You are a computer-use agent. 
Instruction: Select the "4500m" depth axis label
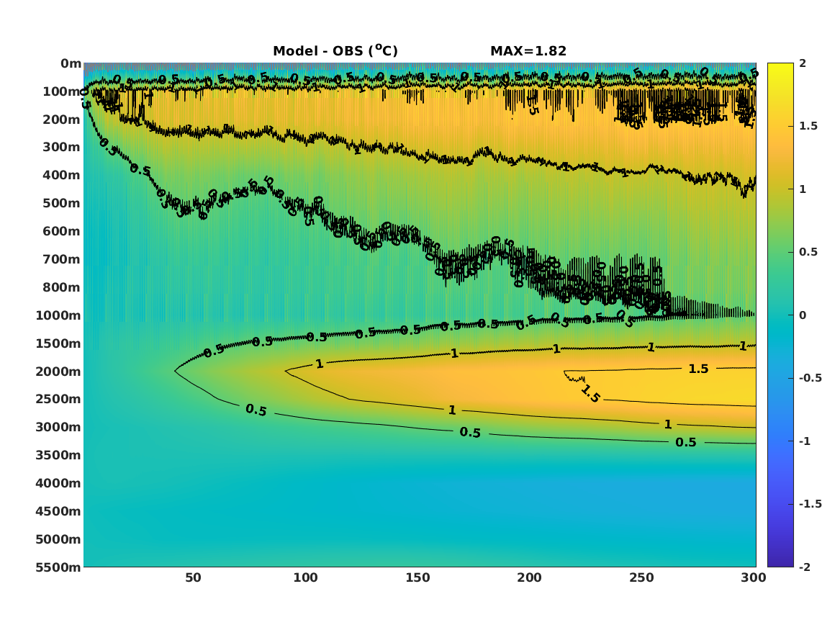coord(58,511)
